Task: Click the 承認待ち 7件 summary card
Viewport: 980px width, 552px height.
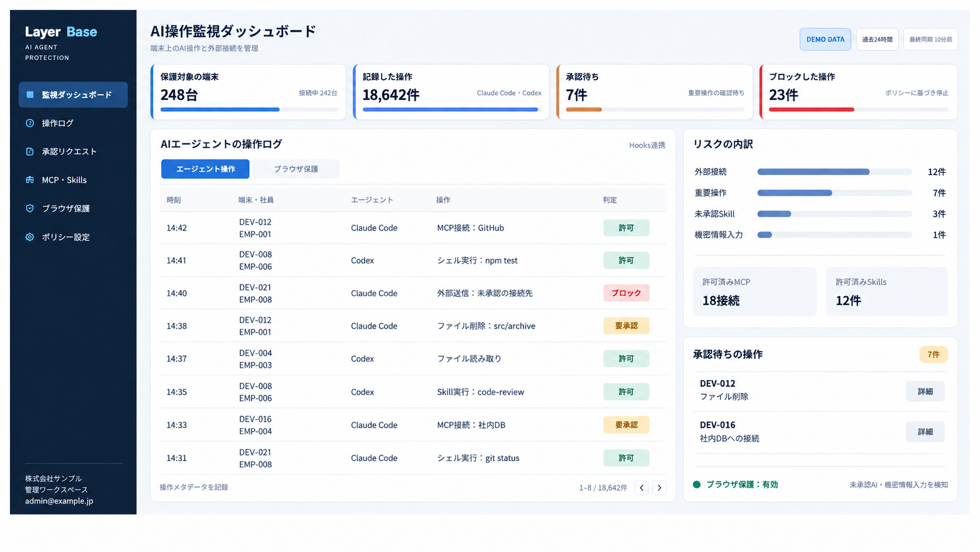Action: 655,92
